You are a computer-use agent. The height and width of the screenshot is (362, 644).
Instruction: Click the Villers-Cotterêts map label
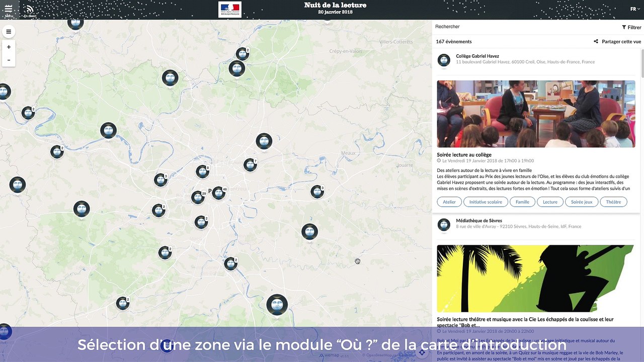(x=396, y=42)
